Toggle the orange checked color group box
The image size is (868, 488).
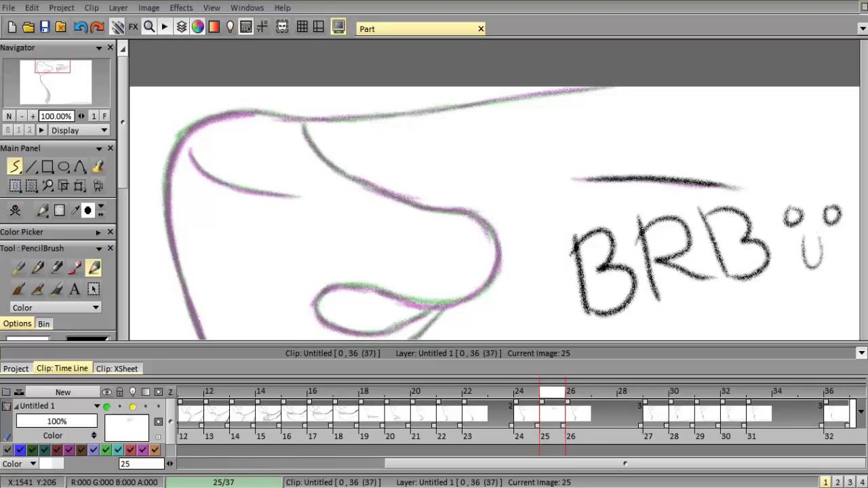tap(155, 449)
